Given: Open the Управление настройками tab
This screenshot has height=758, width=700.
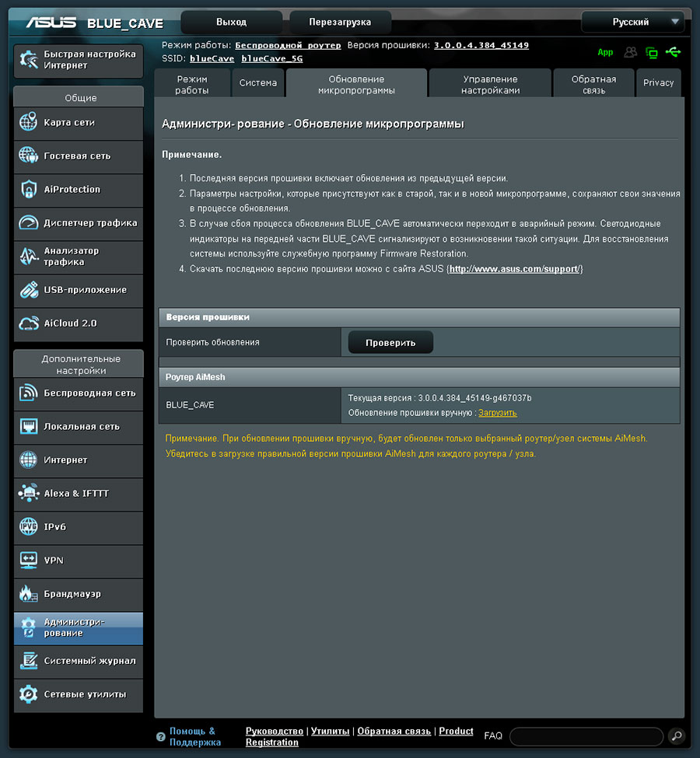Looking at the screenshot, I should click(490, 85).
